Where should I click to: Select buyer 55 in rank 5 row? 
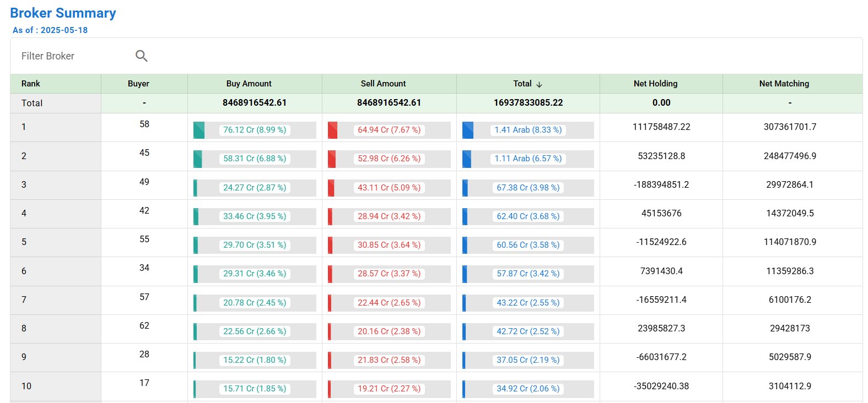click(x=144, y=239)
